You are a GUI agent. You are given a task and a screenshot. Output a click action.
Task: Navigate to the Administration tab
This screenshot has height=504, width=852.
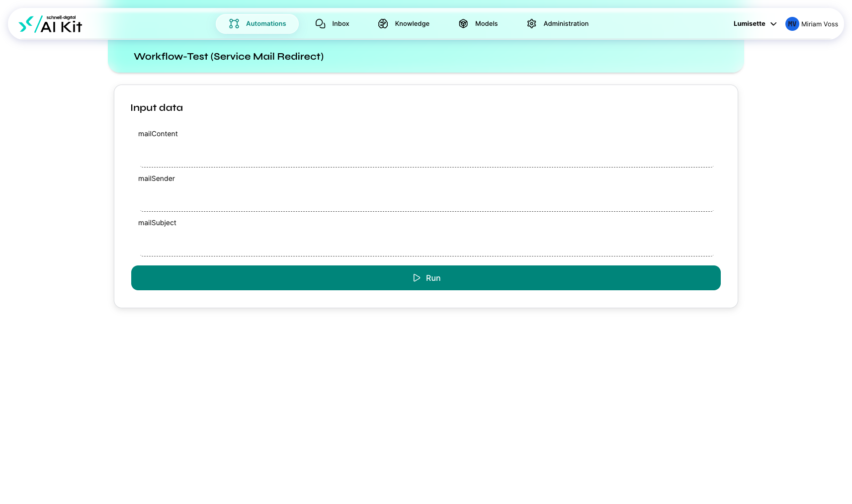558,24
